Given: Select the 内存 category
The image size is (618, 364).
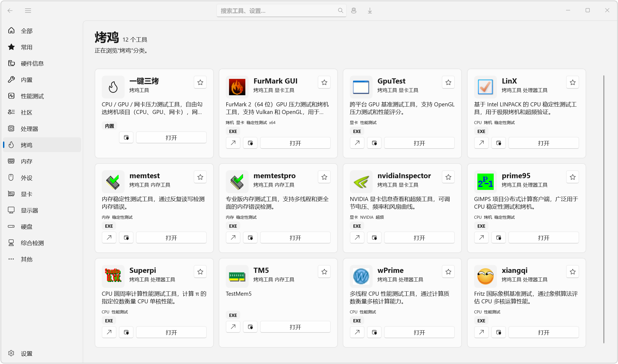Looking at the screenshot, I should (42, 161).
